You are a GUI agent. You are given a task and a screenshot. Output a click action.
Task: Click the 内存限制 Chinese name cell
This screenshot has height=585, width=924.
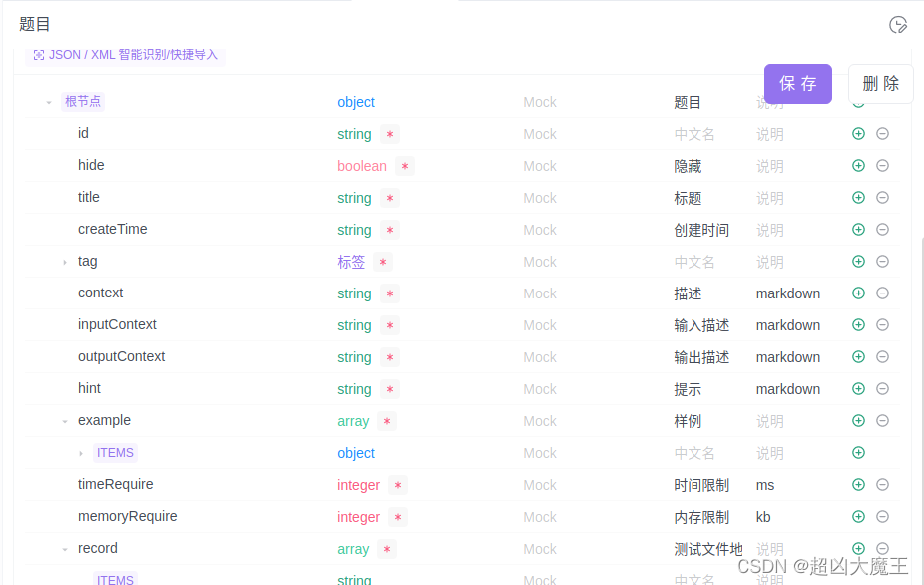[701, 517]
